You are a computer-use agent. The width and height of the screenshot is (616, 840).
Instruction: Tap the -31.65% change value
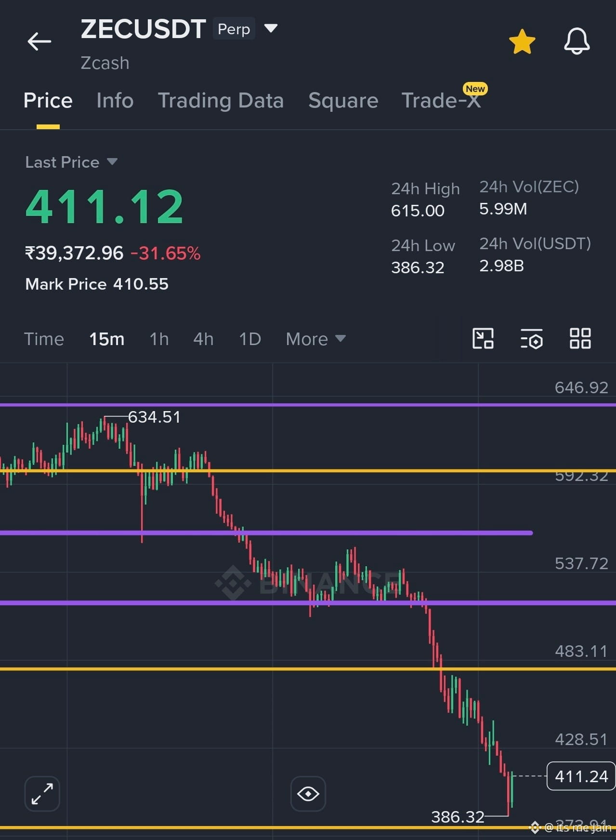coord(165,253)
